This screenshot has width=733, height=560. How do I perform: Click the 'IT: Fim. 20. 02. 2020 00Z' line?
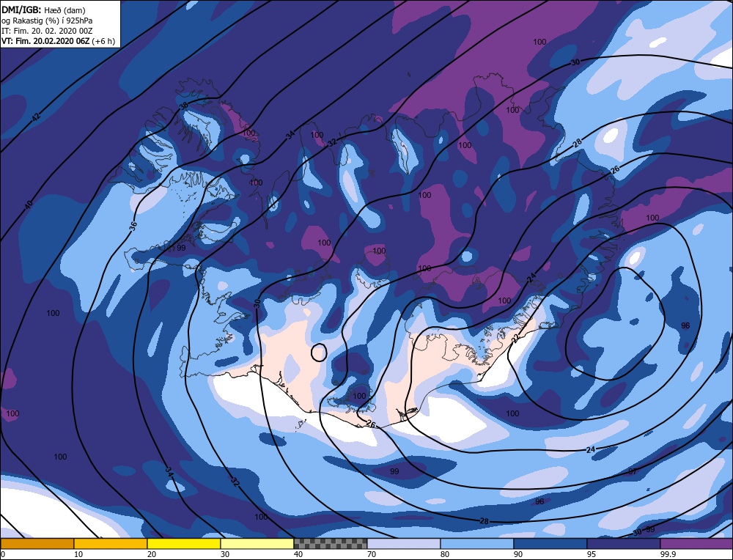(x=47, y=31)
